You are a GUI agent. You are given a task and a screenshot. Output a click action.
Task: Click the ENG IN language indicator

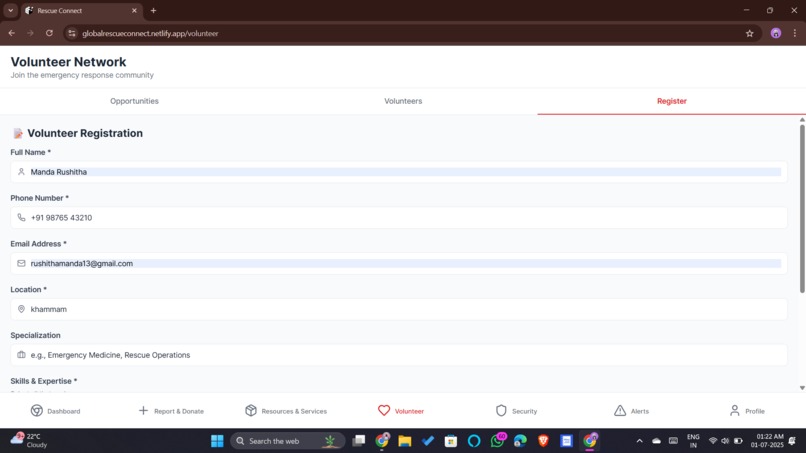(x=693, y=441)
